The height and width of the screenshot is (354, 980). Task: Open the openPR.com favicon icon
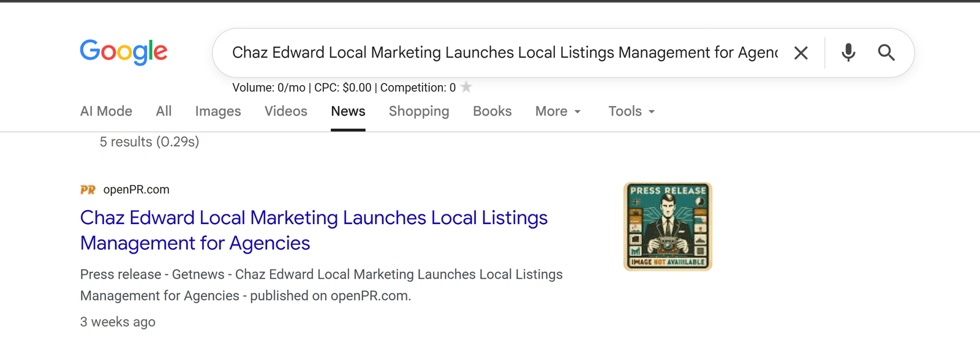click(x=88, y=190)
